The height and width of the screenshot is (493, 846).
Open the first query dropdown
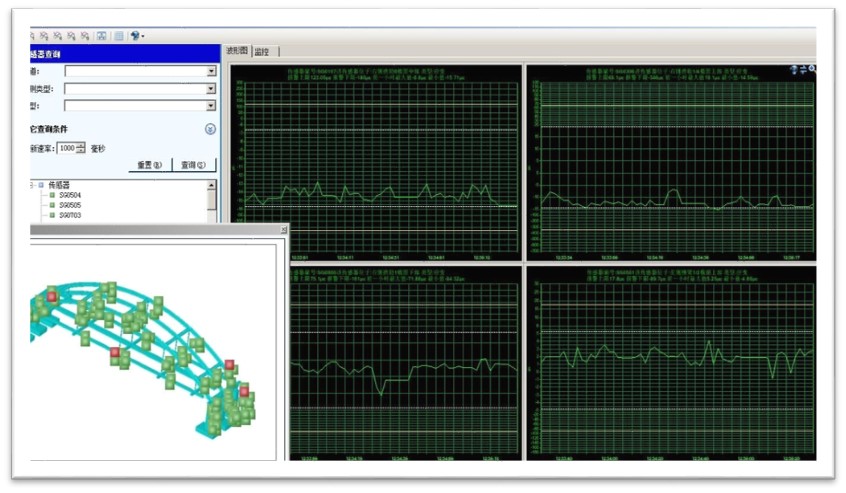[x=211, y=71]
